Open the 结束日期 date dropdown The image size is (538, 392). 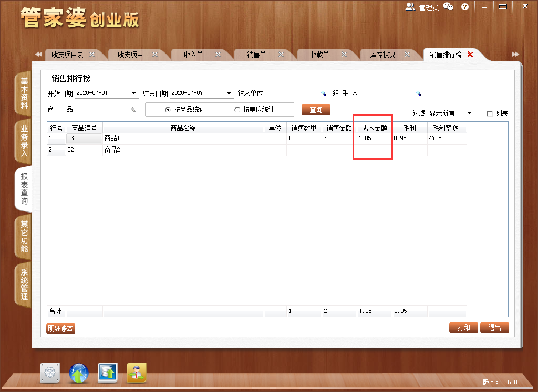(229, 93)
